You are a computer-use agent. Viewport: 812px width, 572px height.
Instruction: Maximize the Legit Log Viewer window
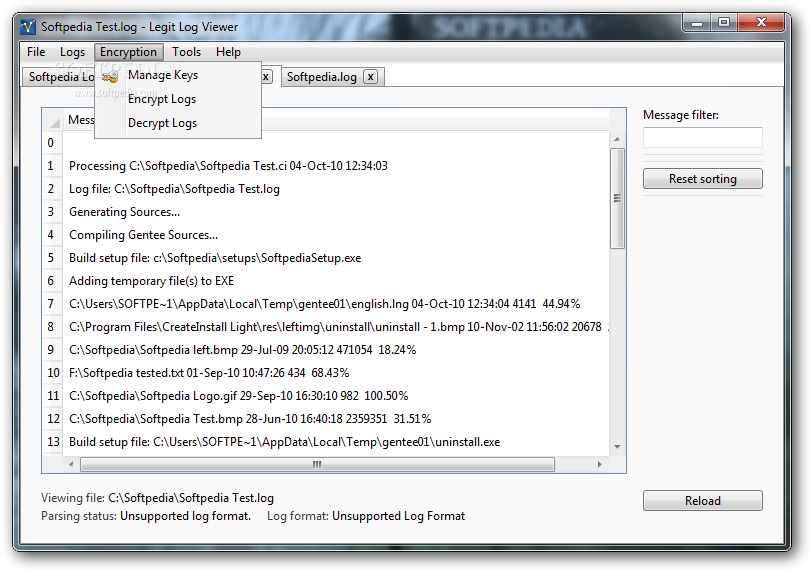[724, 23]
